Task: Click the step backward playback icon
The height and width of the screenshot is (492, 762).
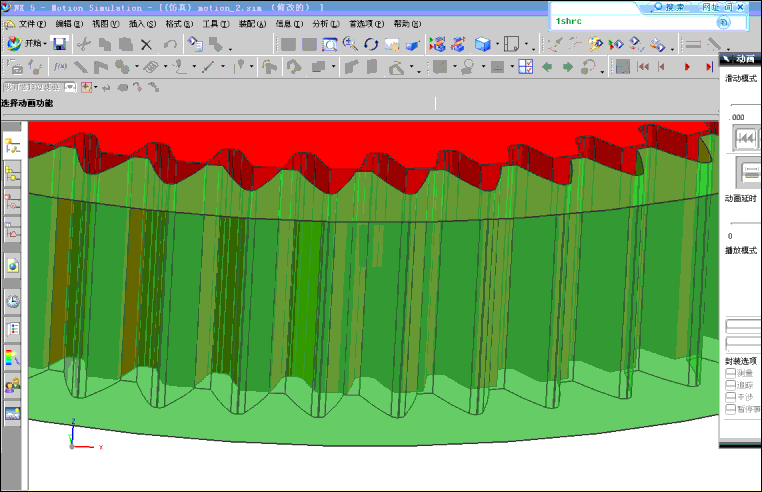Action: [662, 67]
